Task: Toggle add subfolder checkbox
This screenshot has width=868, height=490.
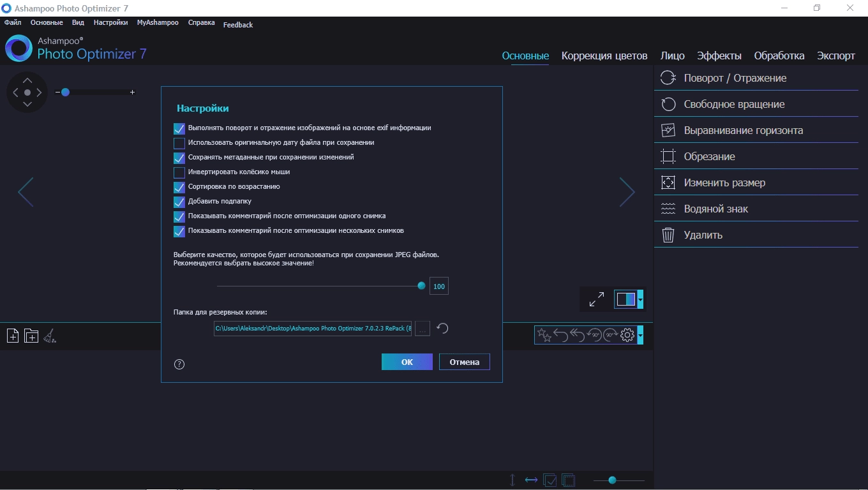Action: (x=179, y=202)
